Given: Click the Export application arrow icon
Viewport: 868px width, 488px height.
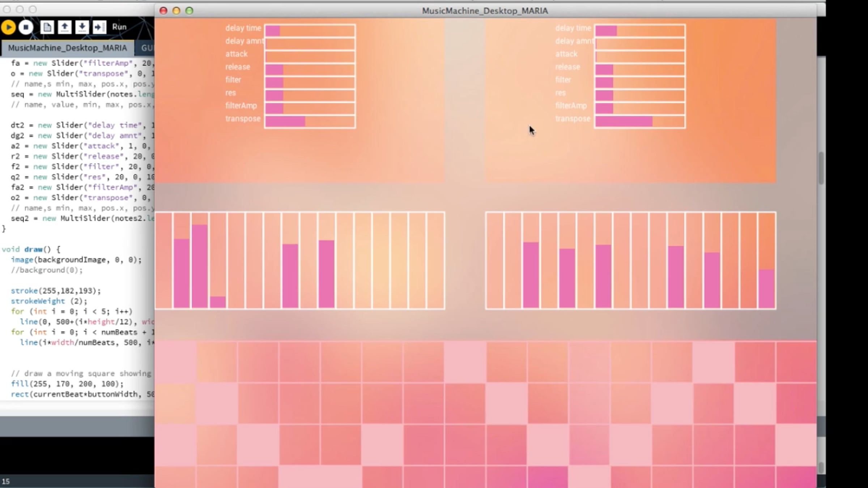Looking at the screenshot, I should 99,27.
